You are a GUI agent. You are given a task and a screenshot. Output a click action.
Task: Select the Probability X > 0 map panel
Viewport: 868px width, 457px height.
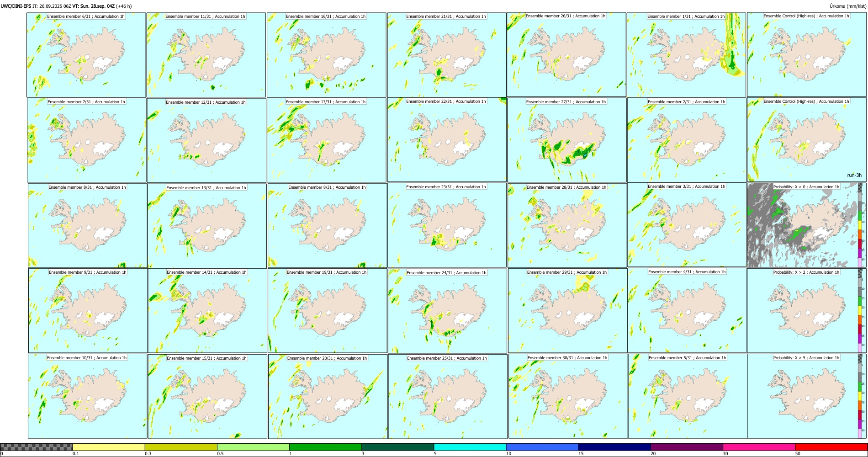(807, 225)
